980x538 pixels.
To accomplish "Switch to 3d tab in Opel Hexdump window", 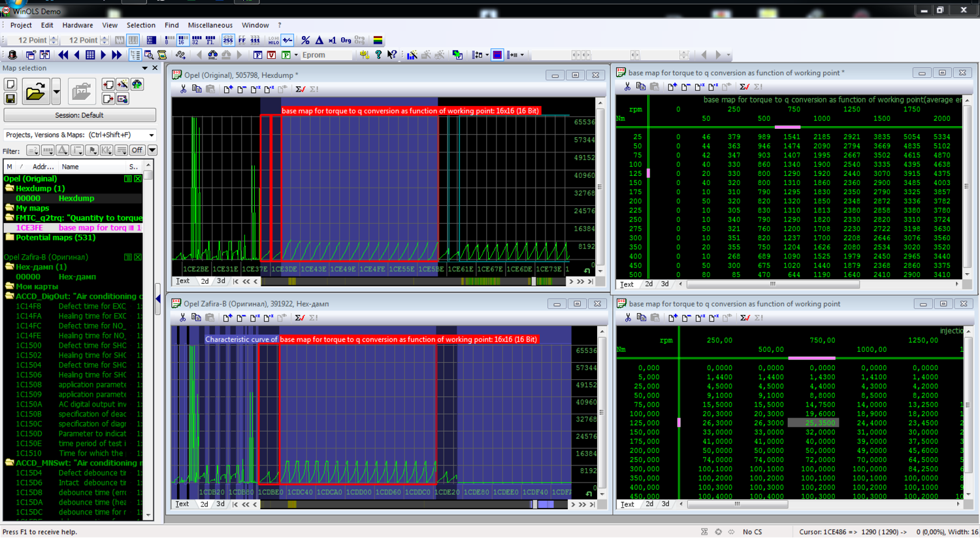I will 221,281.
